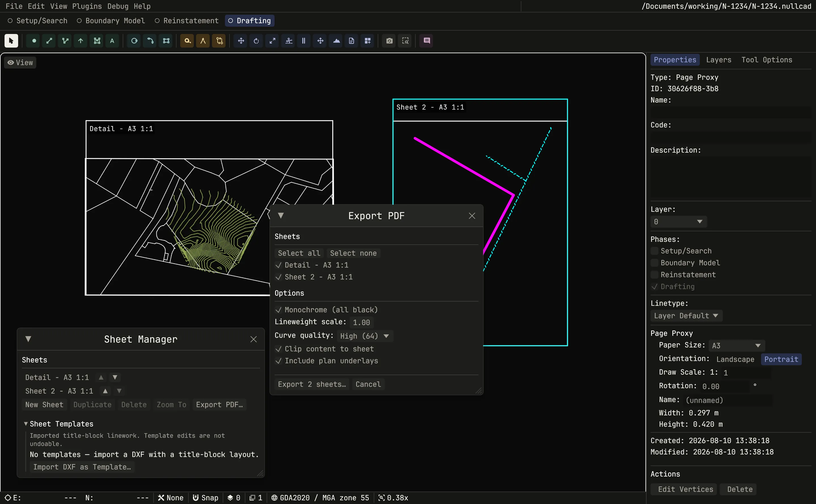Screen dimensions: 816x504
Task: Click 'Select none' in Export PDF
Action: click(353, 253)
